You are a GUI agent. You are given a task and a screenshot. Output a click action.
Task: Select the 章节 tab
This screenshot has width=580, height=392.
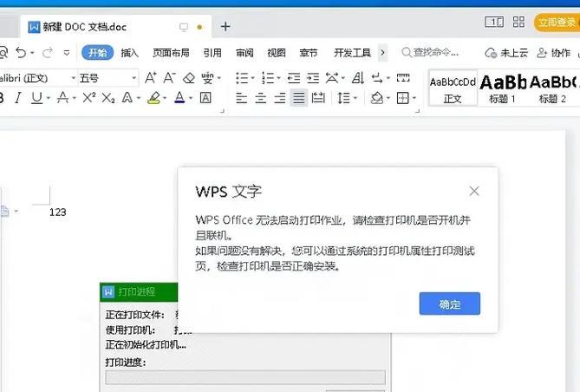click(x=309, y=53)
